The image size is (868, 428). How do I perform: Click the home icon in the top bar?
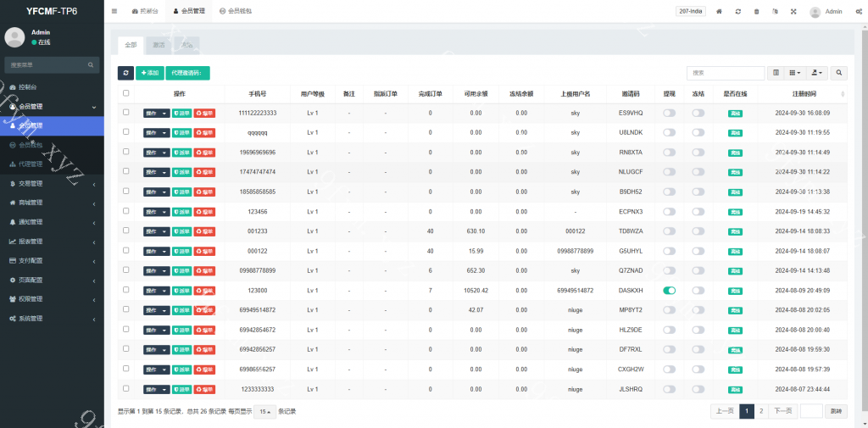pyautogui.click(x=719, y=11)
